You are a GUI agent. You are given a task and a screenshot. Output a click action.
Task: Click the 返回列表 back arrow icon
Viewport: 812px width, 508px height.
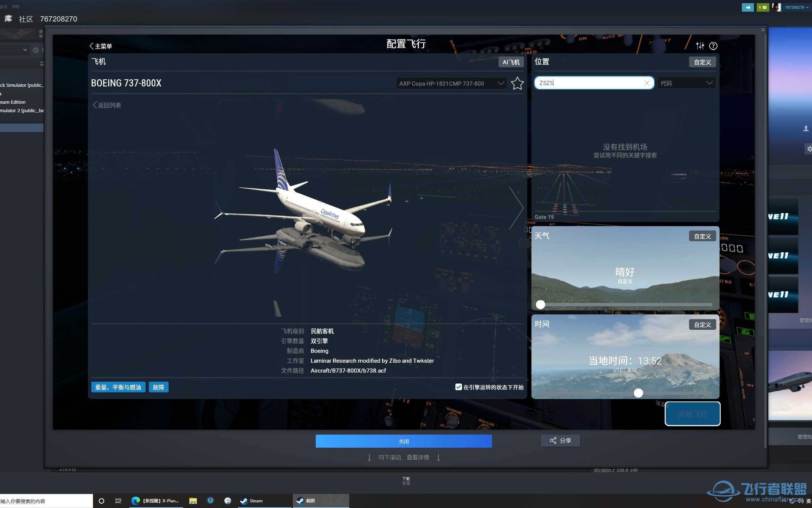tap(95, 105)
